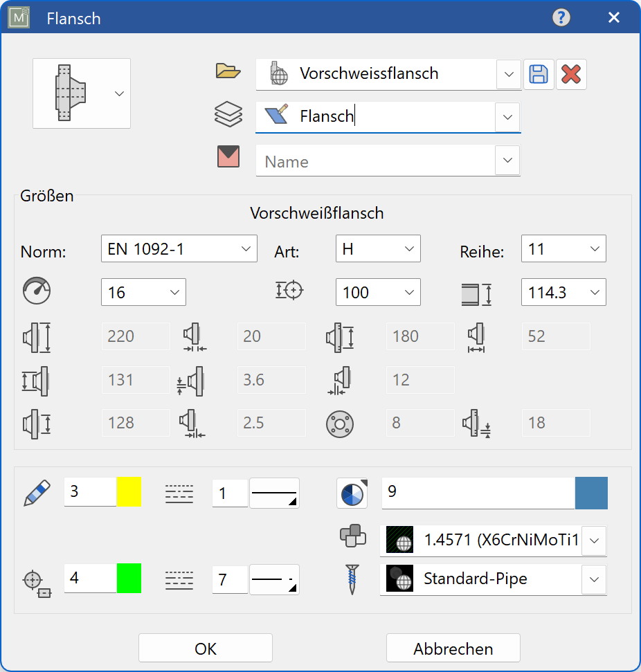
Task: Click the envelope icon beside the Name field
Action: click(x=228, y=157)
